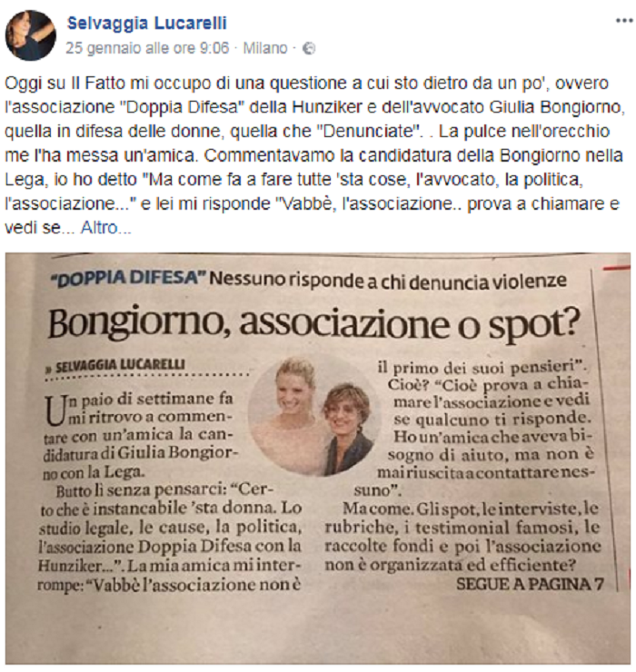The image size is (636, 672).
Task: Open the post timestamp 25 gennaio alle ore 9:06
Action: coord(147,48)
